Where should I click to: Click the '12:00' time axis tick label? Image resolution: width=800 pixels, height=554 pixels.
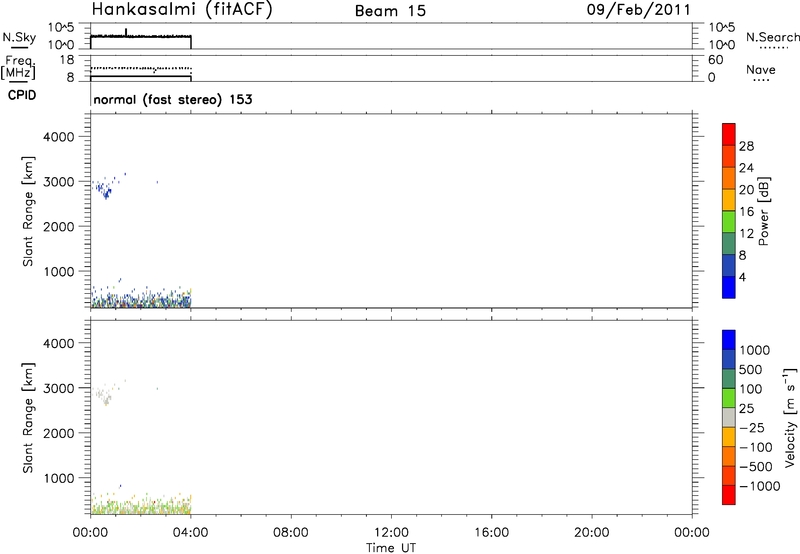(391, 533)
